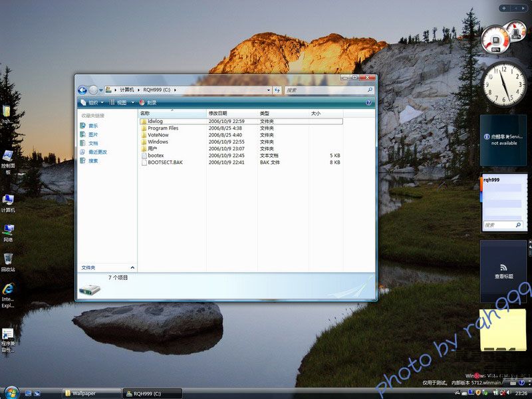Click the drive icon in the address bar

point(109,90)
